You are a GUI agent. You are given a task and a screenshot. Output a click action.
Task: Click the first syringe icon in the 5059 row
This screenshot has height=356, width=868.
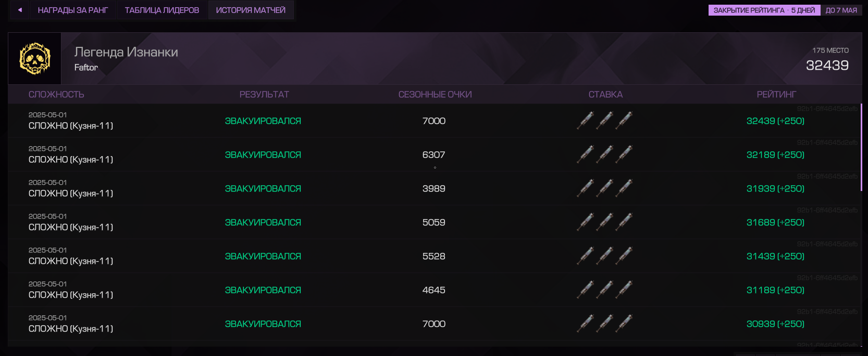click(586, 222)
